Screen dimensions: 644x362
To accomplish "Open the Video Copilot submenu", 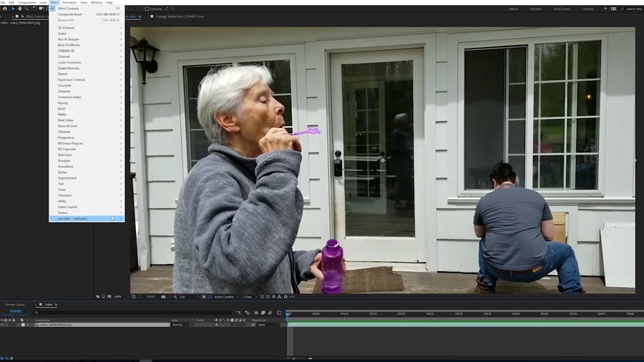I will [x=87, y=207].
